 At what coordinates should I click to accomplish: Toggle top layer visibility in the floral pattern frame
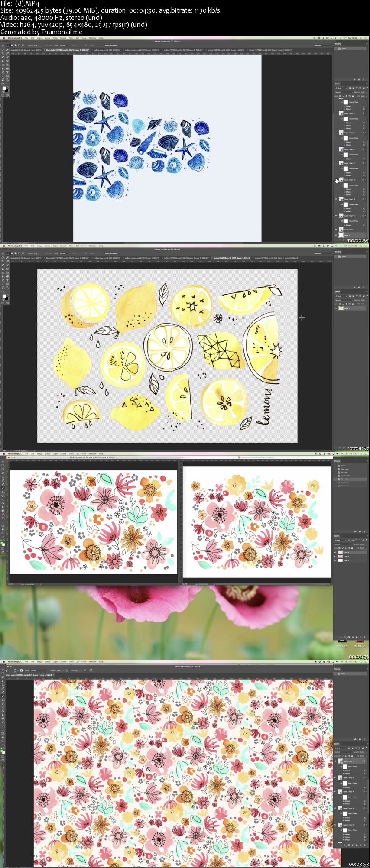[335, 761]
